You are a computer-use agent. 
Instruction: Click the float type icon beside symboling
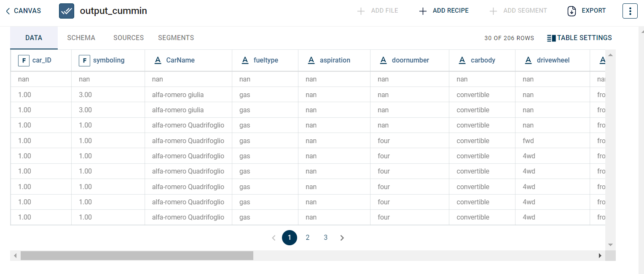pos(84,60)
